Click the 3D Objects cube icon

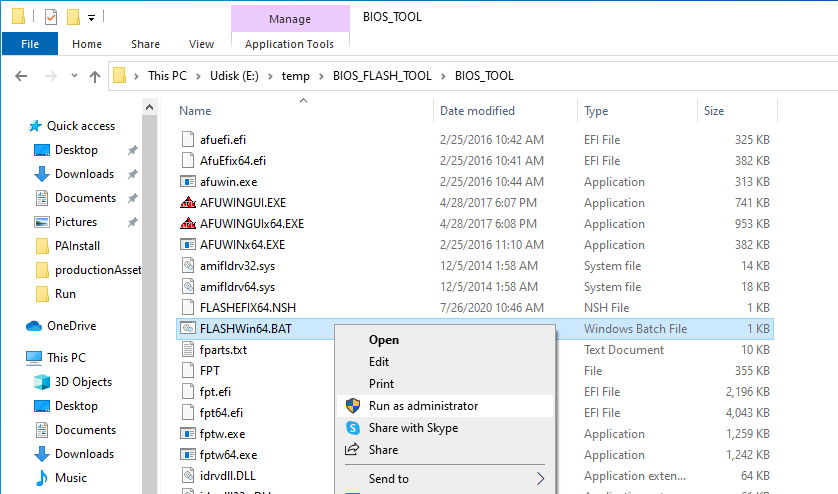tap(42, 382)
